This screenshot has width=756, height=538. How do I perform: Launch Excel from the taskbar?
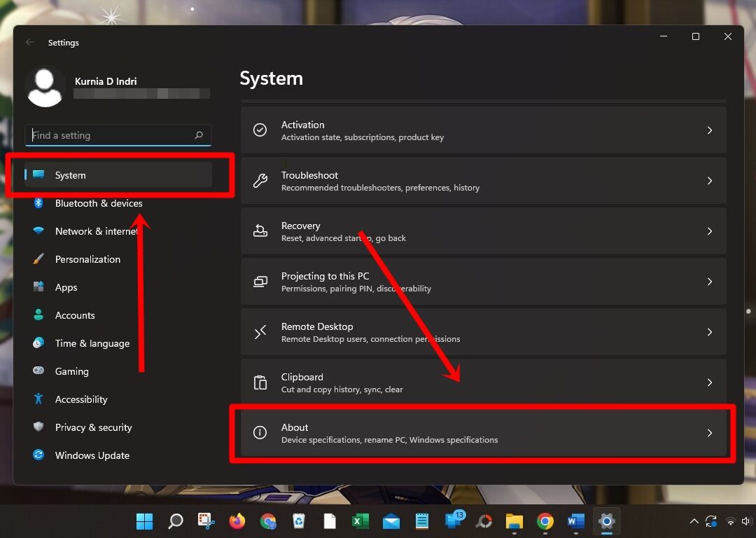point(360,521)
